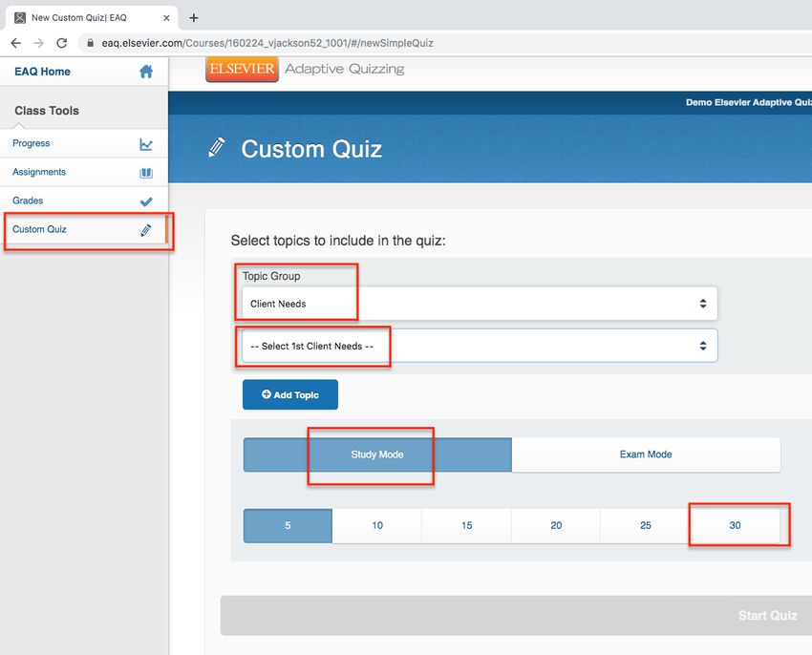Click the Elsevier logo
This screenshot has width=812, height=655.
click(242, 70)
